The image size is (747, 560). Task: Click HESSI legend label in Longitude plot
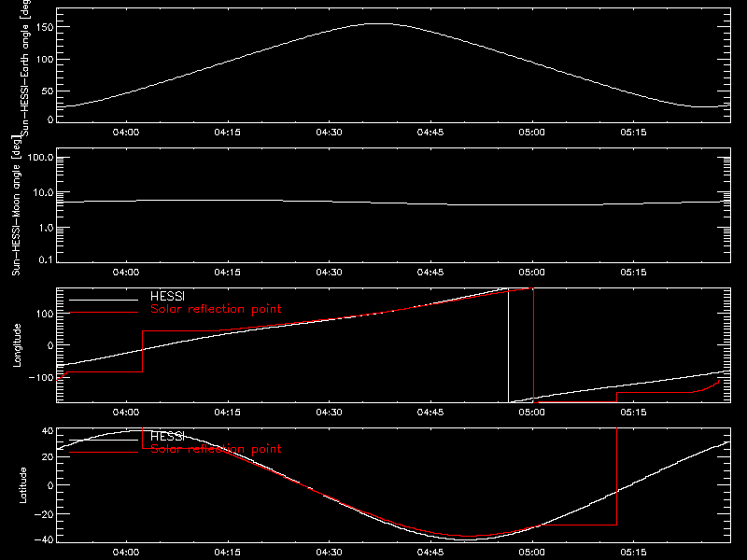pos(167,296)
